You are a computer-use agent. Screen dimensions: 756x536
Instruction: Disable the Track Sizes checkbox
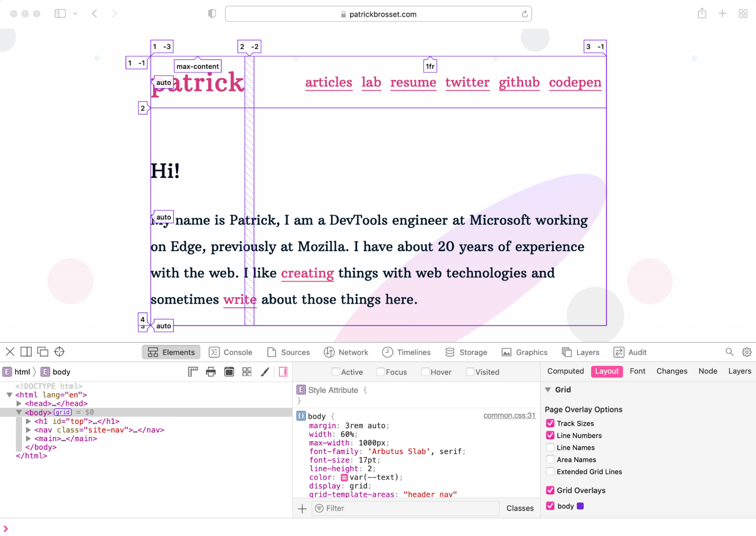tap(551, 423)
